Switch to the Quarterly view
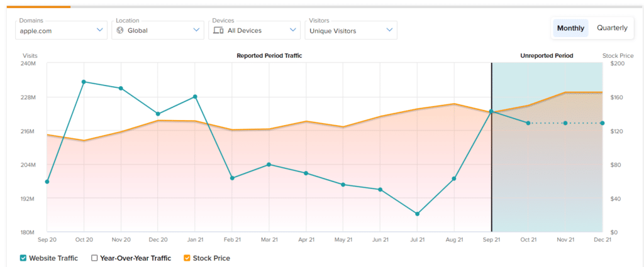The image size is (644, 267). point(612,28)
